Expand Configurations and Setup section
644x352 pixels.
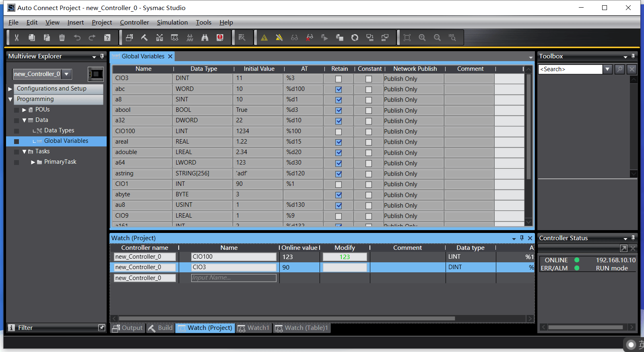point(10,89)
